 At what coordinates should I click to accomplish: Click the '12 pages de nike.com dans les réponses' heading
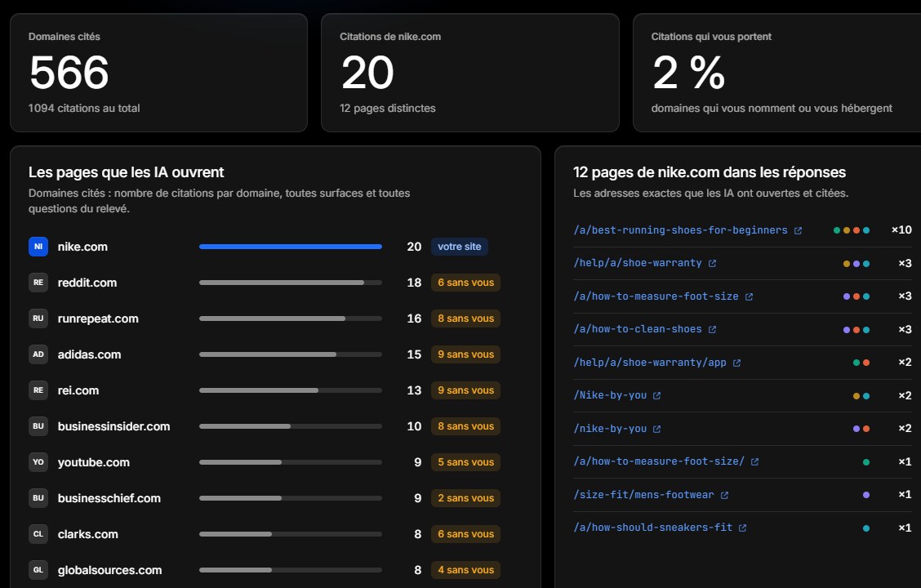710,172
